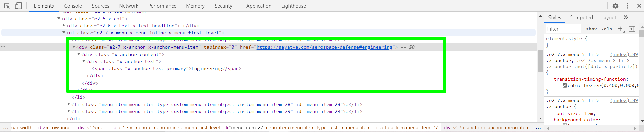The height and width of the screenshot is (132, 644).
Task: Click the Filter styles input field
Action: click(x=563, y=29)
